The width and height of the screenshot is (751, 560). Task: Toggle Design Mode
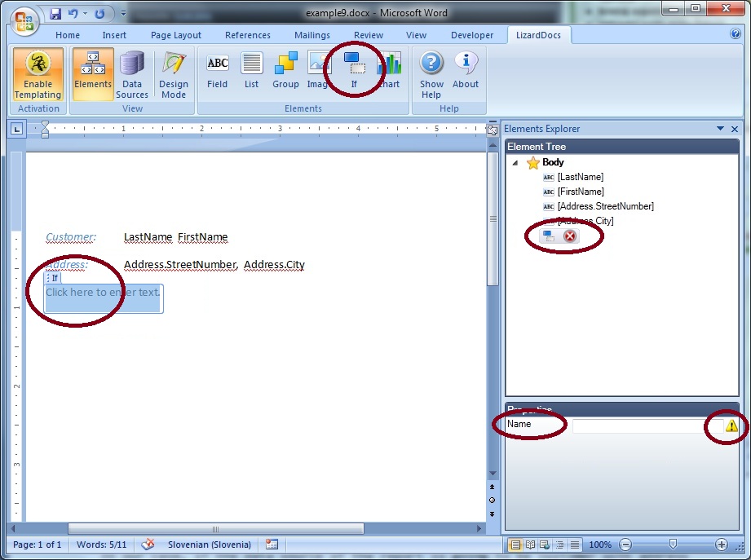coord(174,74)
